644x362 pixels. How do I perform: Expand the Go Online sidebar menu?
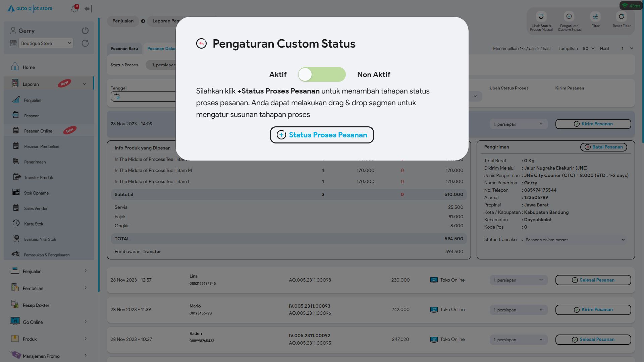(x=49, y=322)
